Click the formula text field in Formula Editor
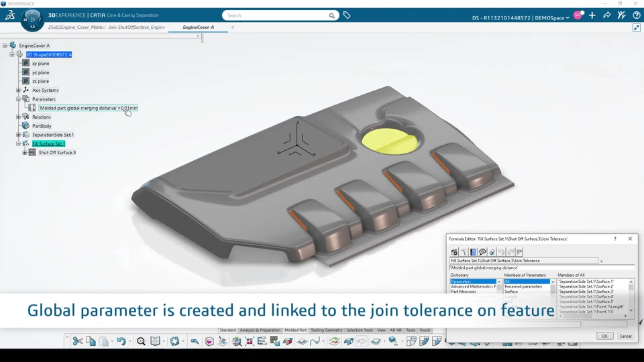Image resolution: width=644 pixels, height=362 pixels. (541, 267)
